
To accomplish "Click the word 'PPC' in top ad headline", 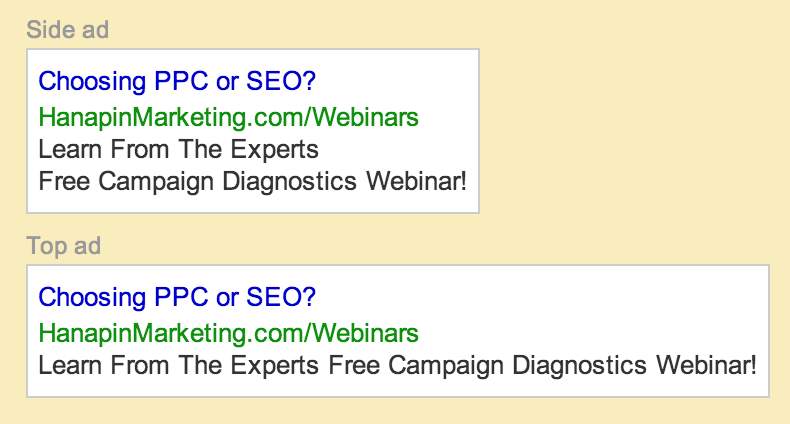I will point(181,297).
